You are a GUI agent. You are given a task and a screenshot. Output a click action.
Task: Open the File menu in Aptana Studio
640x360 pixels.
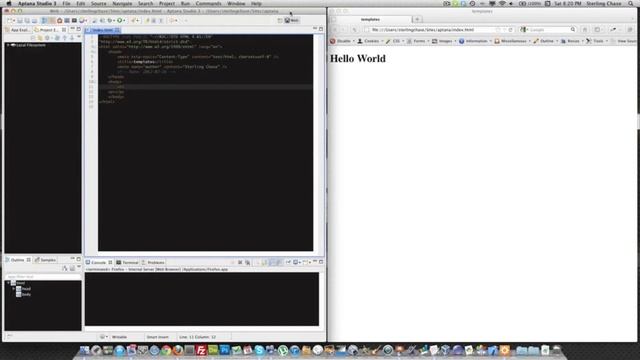pyautogui.click(x=66, y=3)
